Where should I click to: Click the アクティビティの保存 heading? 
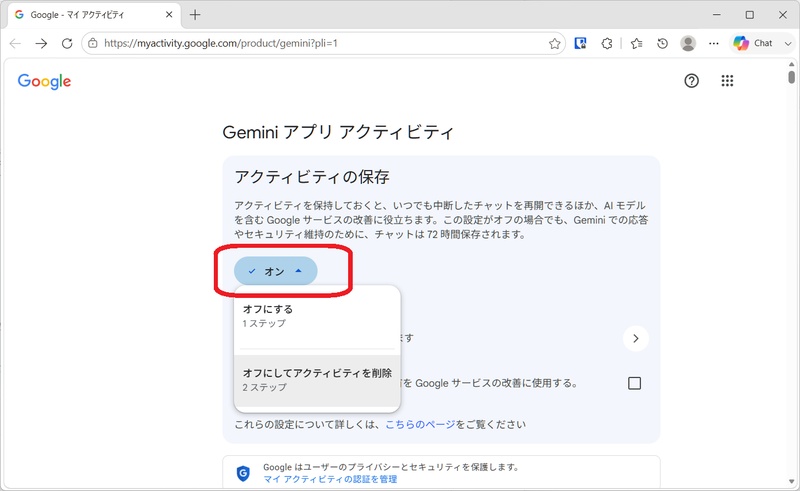[x=312, y=177]
